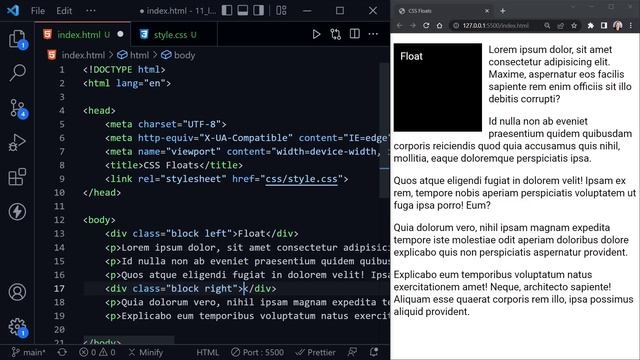The width and height of the screenshot is (640, 360).
Task: Go back in the browser
Action: point(400,25)
